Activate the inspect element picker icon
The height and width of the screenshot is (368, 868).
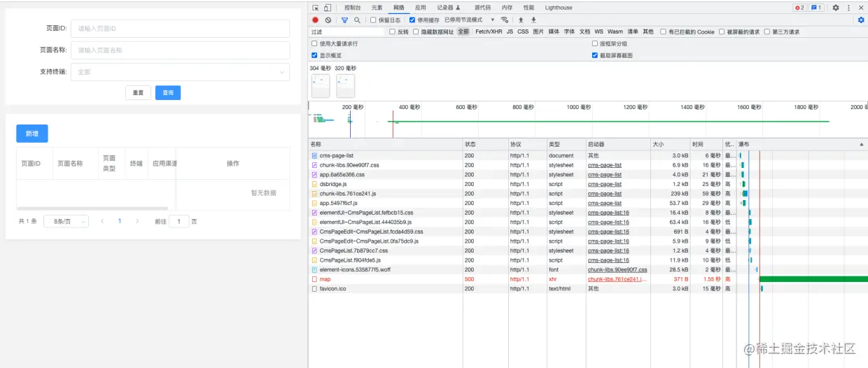316,8
